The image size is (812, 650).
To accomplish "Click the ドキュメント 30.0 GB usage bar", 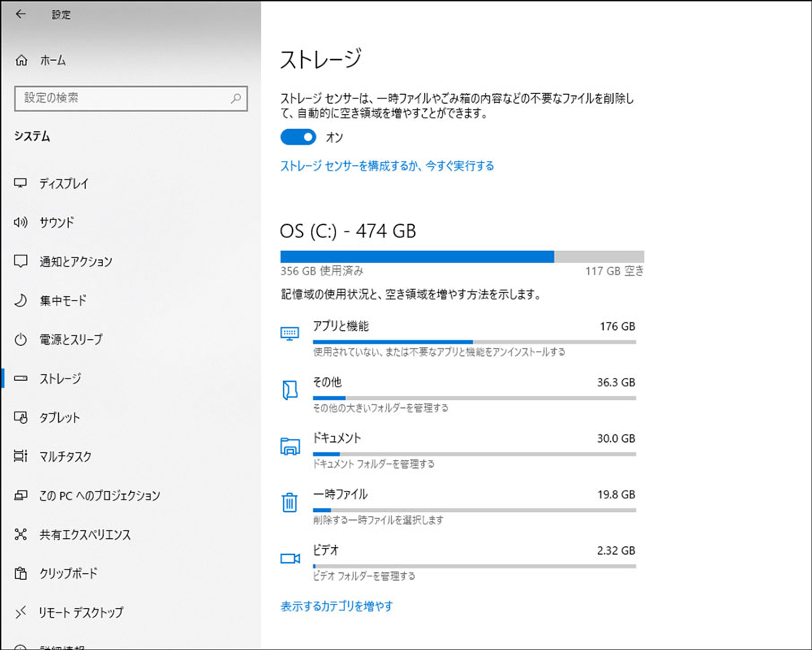I will coord(474,455).
